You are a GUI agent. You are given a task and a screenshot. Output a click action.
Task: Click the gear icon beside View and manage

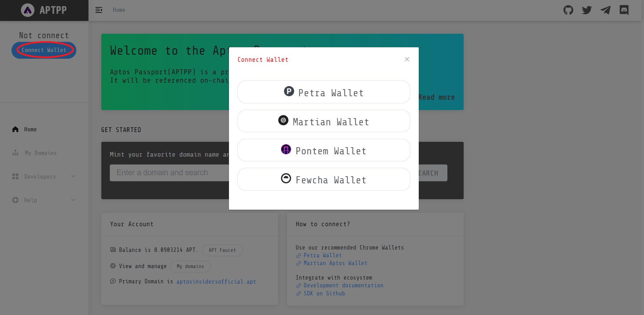(x=113, y=266)
